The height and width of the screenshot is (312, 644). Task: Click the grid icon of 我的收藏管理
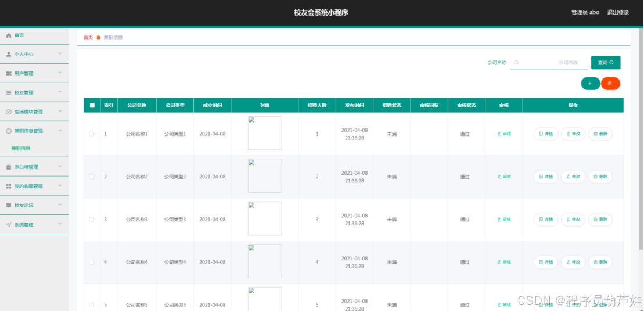(x=9, y=187)
